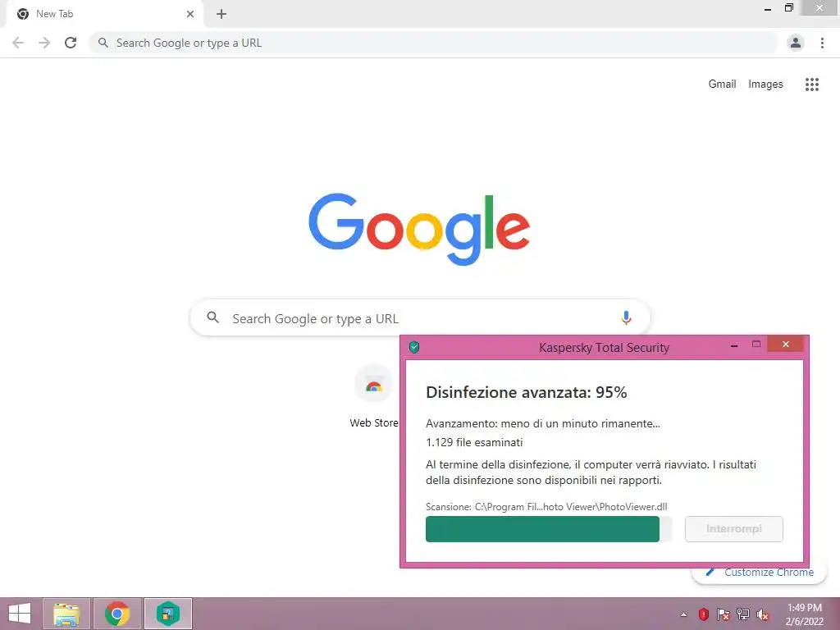840x630 pixels.
Task: Restore down the Chrome window
Action: pos(788,8)
